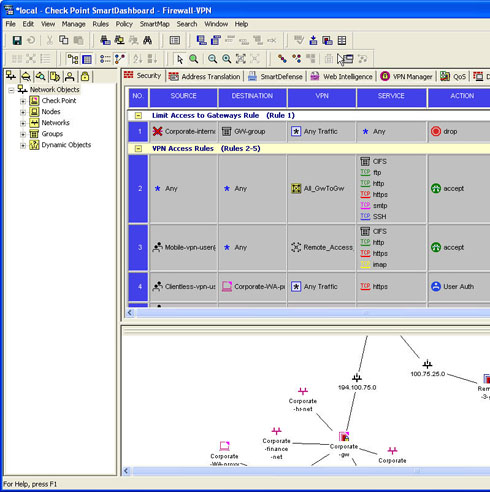Click the arrow pointer Select Mode tool

tap(180, 59)
